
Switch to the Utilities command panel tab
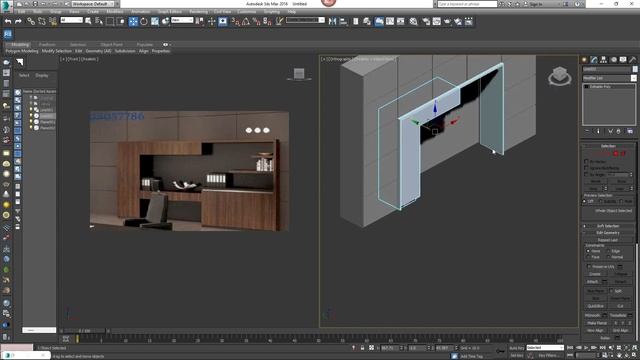click(x=633, y=60)
